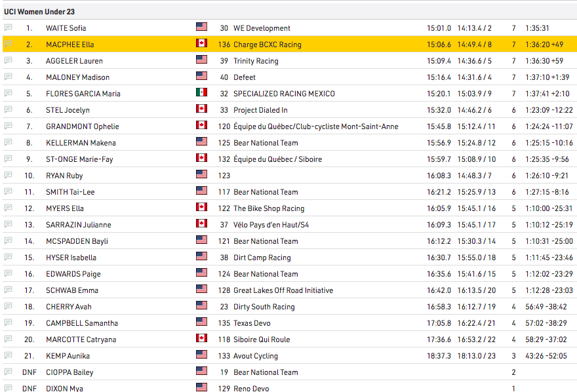
Task: Select team Dirty South Racing
Action: tap(264, 307)
